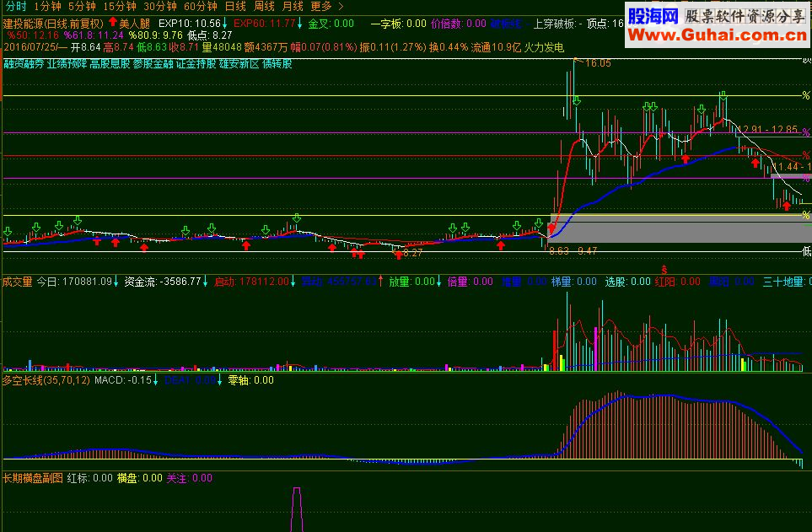Viewport: 812px width, 532px height.
Task: Click the cyan arrow after 资金流 value
Action: (x=205, y=282)
